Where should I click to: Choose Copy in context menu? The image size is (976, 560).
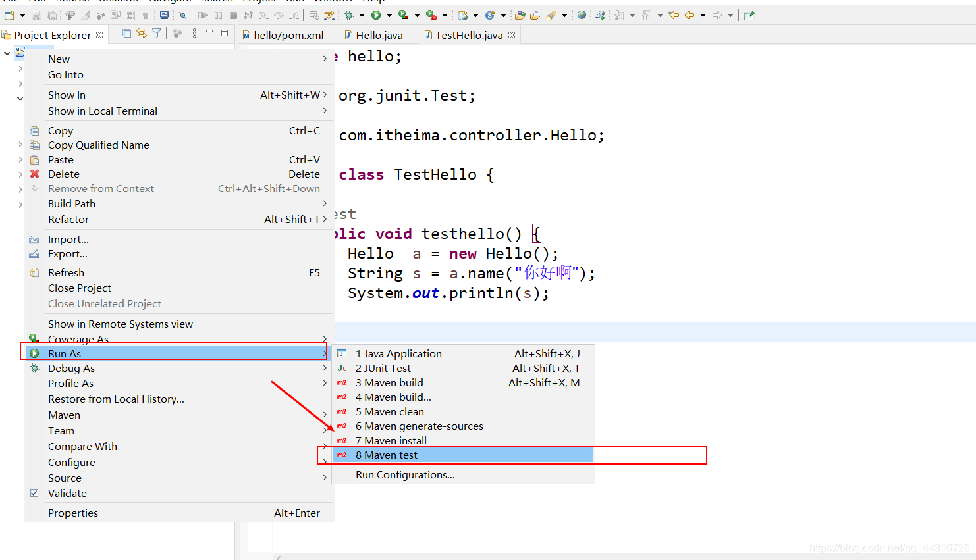click(178, 130)
